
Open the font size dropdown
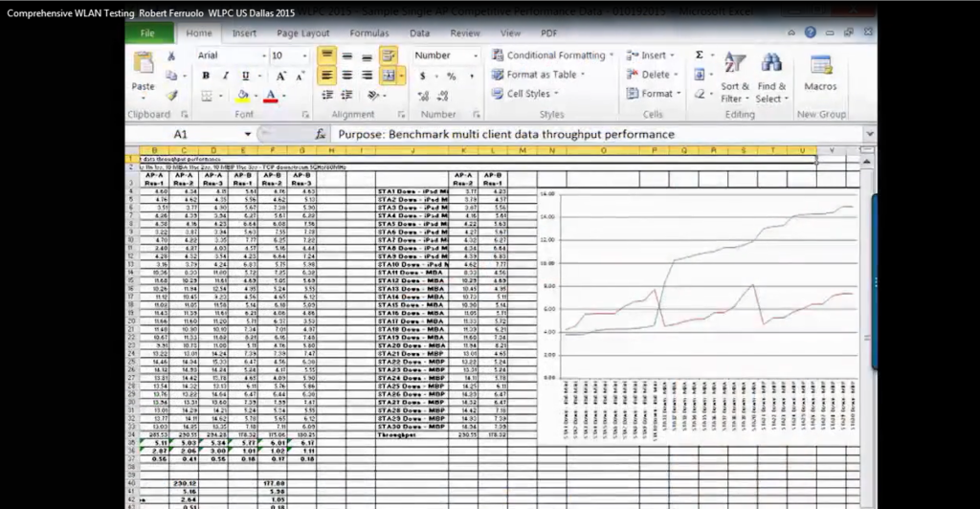(x=304, y=55)
